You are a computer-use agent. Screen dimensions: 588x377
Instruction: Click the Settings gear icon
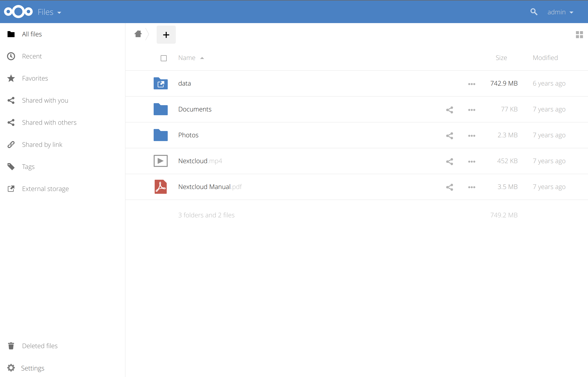click(11, 368)
